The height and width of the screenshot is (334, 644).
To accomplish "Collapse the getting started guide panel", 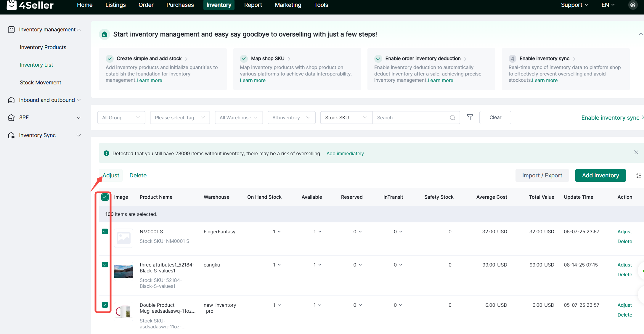I will (x=640, y=34).
